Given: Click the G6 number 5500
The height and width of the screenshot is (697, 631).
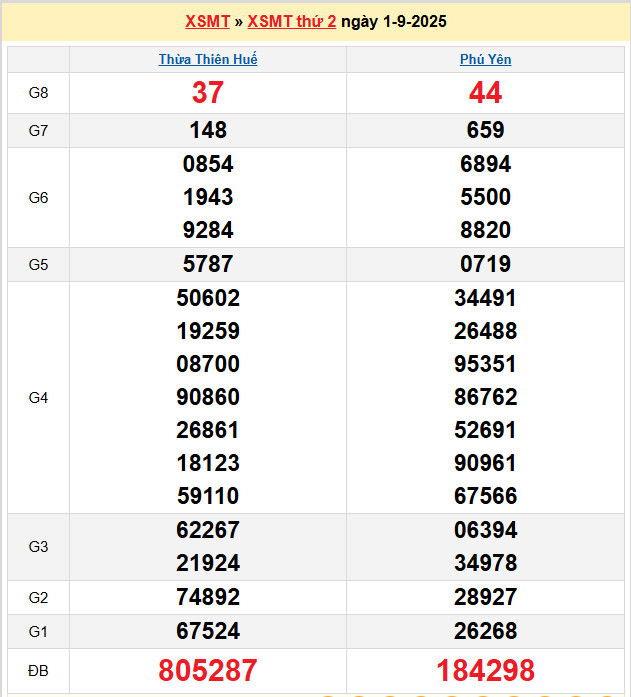Looking at the screenshot, I should pos(485,197).
